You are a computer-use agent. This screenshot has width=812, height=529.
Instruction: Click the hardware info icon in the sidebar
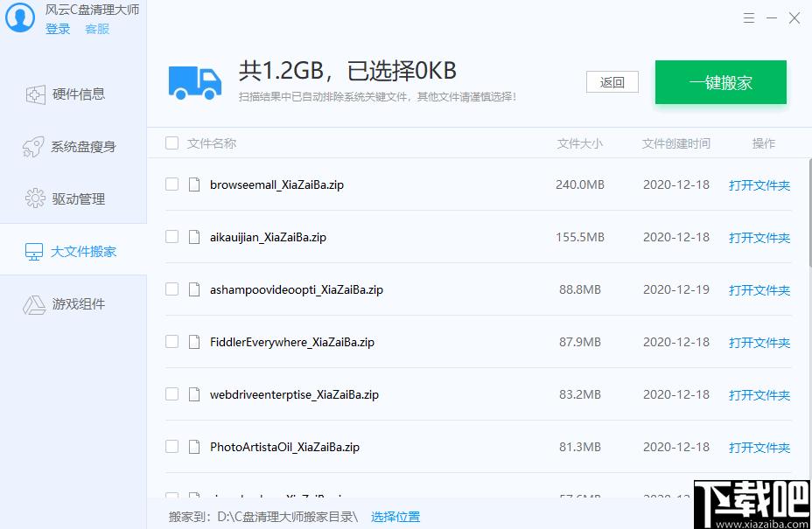[35, 94]
